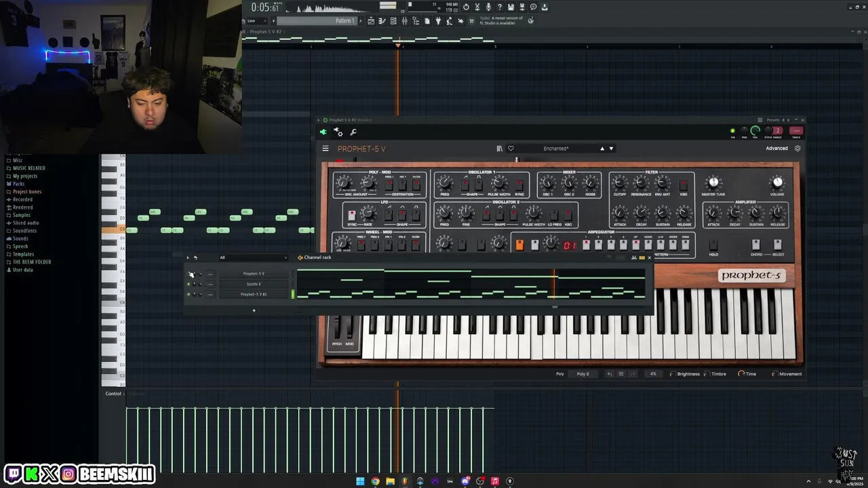Select the Prophet-5 V #2 channel button
The width and height of the screenshot is (868, 488).
[x=254, y=294]
